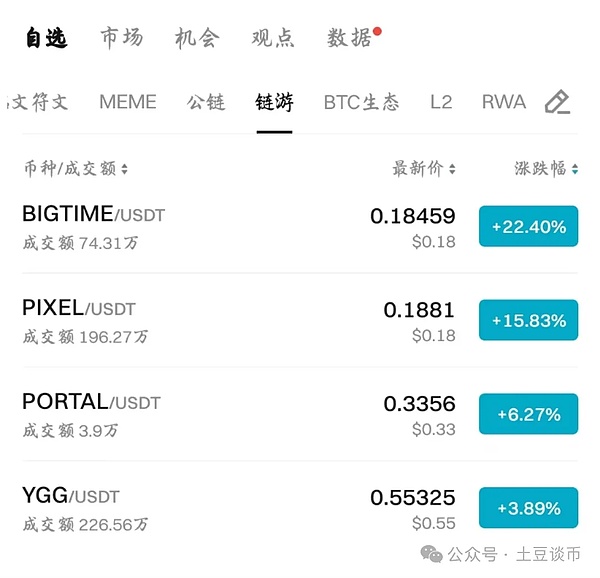Image resolution: width=600 pixels, height=578 pixels.
Task: Switch to the 市场 tab
Action: (121, 38)
